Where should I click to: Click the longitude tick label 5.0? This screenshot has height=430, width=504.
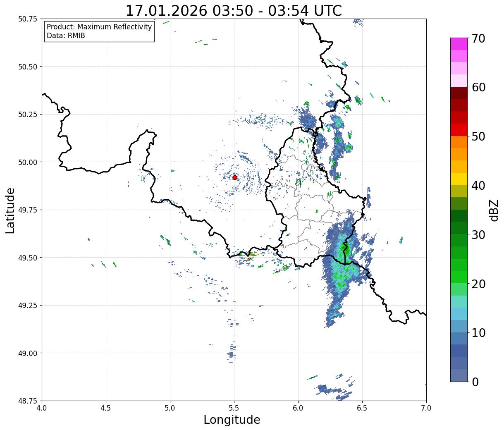pos(170,408)
